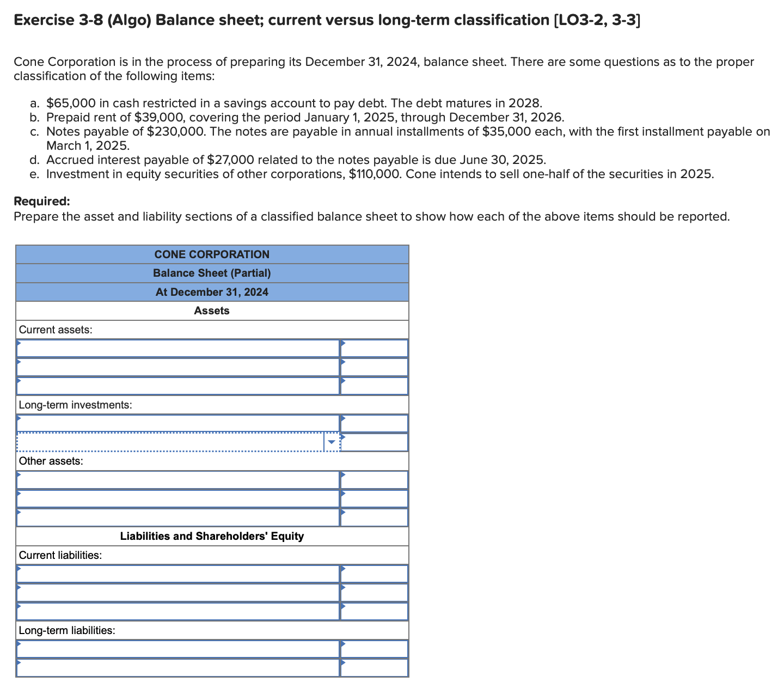Open the amount cell beside the dashed dropdown

tap(374, 442)
